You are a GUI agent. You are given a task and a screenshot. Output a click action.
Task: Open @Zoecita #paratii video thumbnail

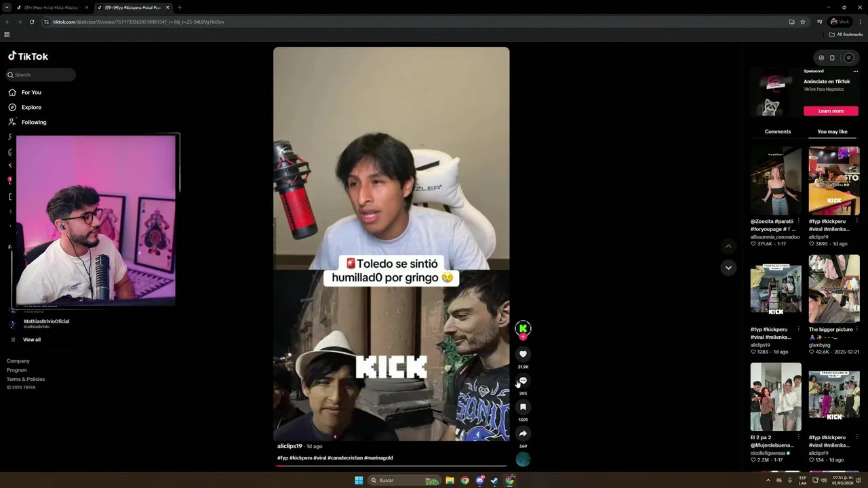point(776,181)
